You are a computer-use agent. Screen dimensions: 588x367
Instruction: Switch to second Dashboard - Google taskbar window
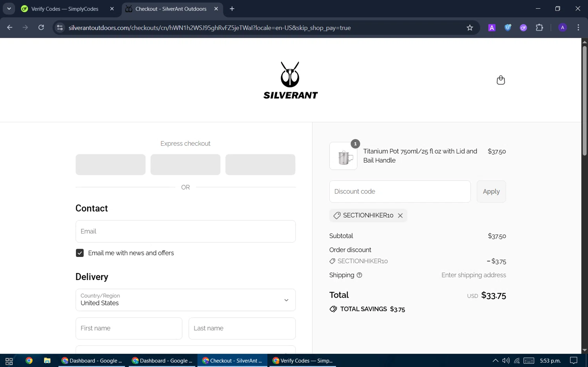coord(162,361)
